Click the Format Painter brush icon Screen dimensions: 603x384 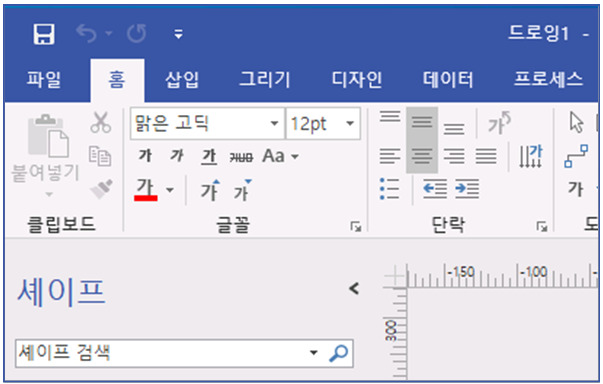click(102, 189)
